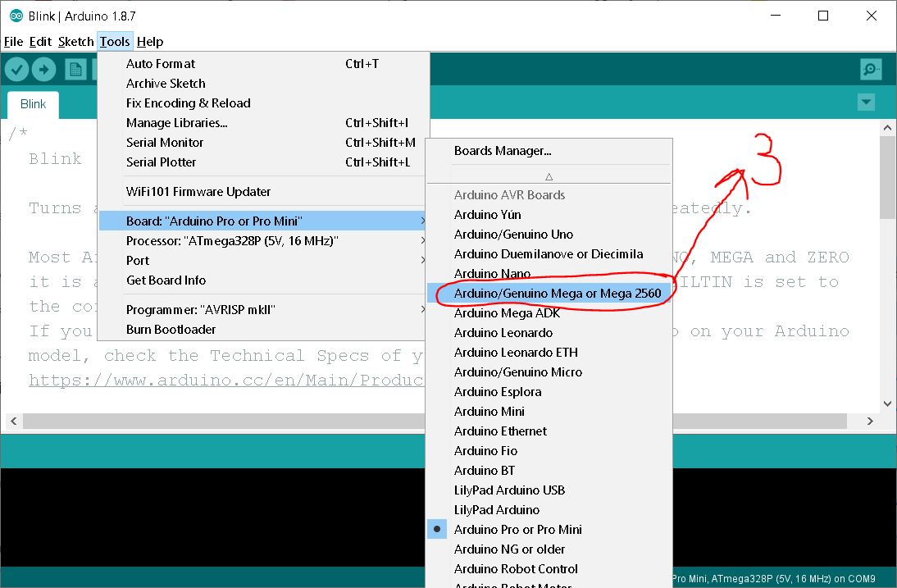
Task: Open Serial Monitor menu entry
Action: [263, 143]
